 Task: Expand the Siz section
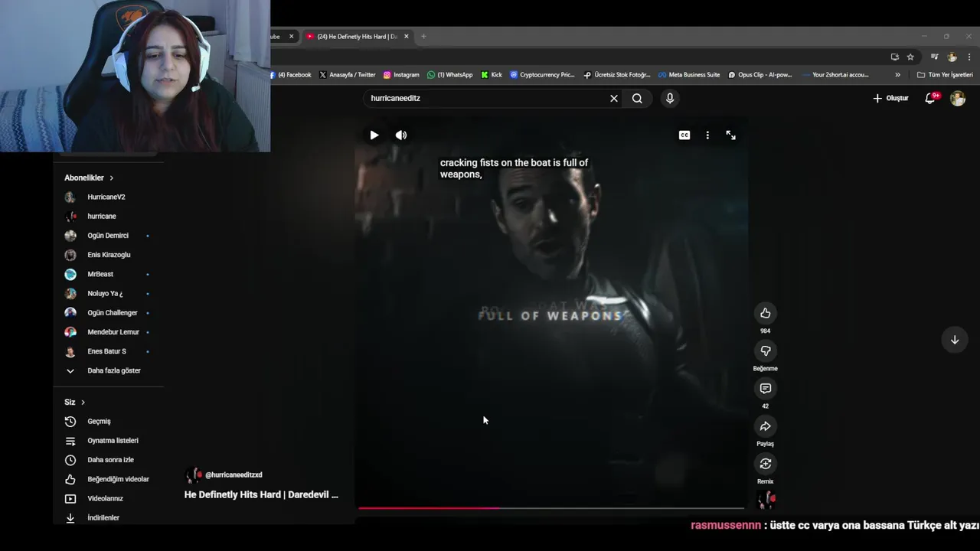click(x=75, y=402)
